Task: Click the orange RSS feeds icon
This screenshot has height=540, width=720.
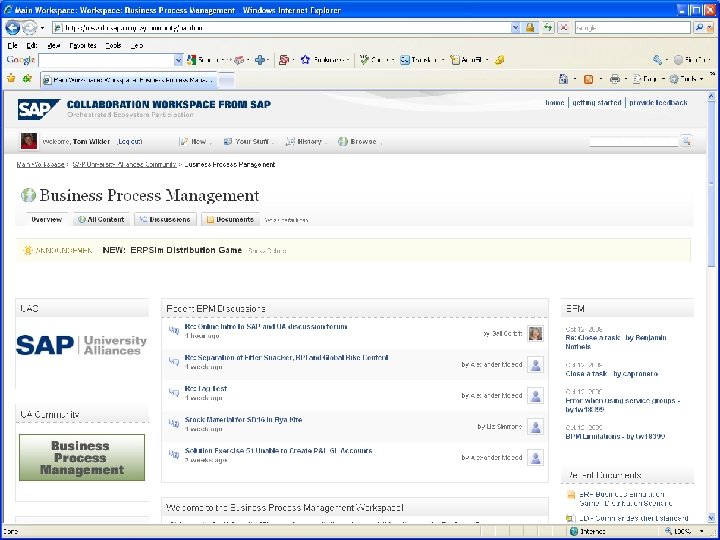Action: coord(588,79)
